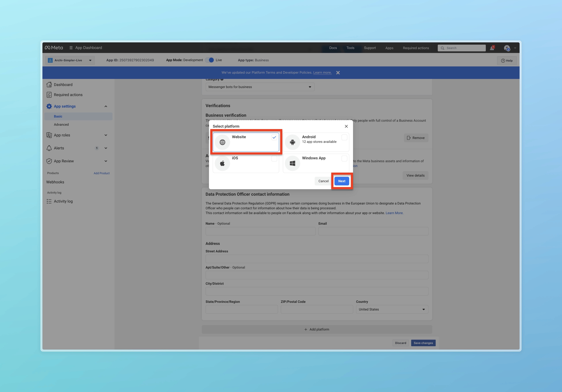Click the Required actions checklist icon
The width and height of the screenshot is (562, 392).
[x=49, y=95]
